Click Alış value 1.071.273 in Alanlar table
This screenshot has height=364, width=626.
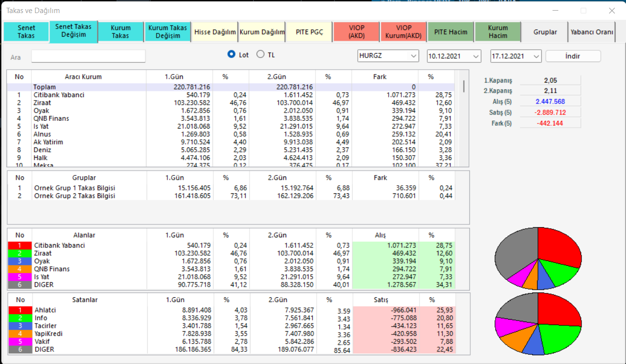401,246
